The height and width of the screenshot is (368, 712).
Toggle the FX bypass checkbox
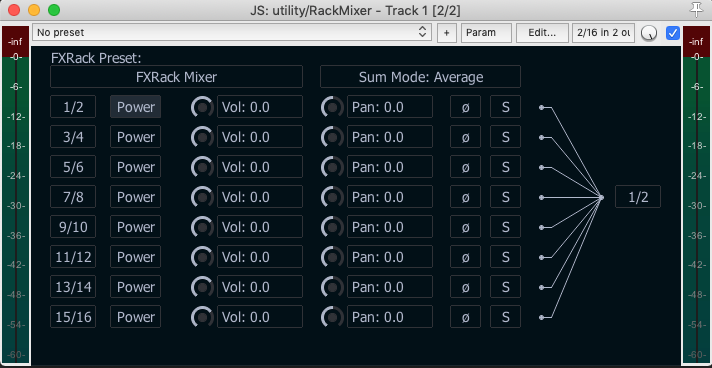pyautogui.click(x=672, y=33)
